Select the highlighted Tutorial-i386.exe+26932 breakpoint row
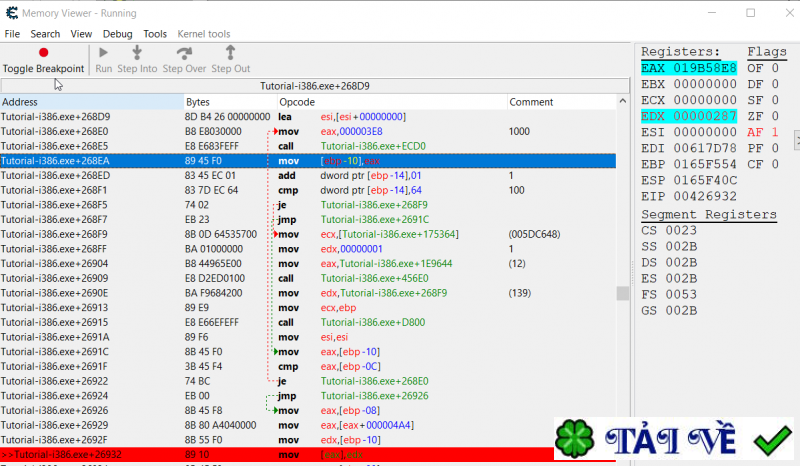 click(300, 455)
